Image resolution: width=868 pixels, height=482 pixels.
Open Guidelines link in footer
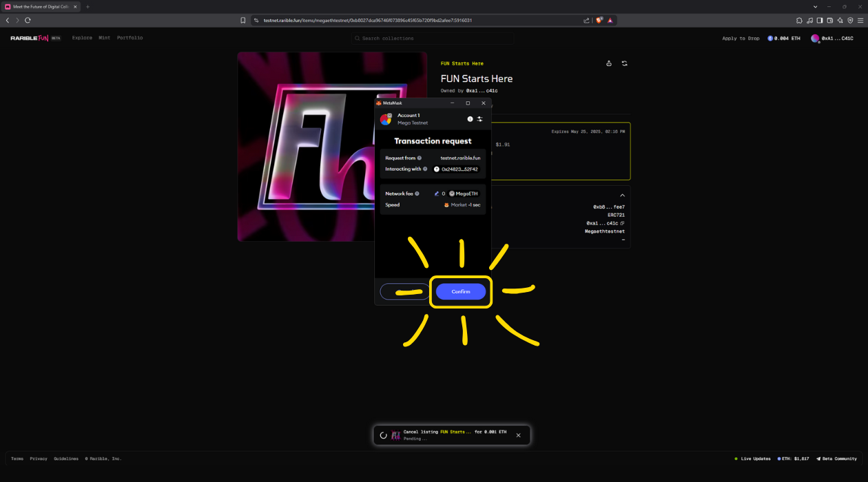[66, 459]
